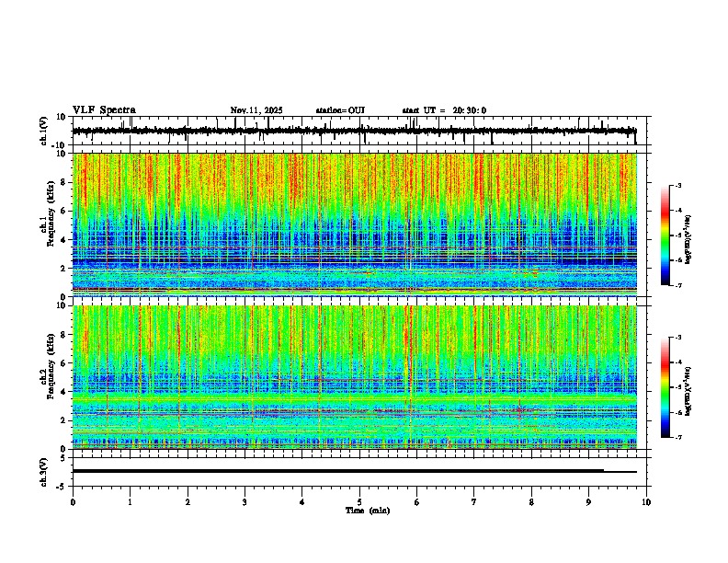Click the ch.2 frequency axis "6" tick label
728x563 pixels.
pyautogui.click(x=64, y=363)
